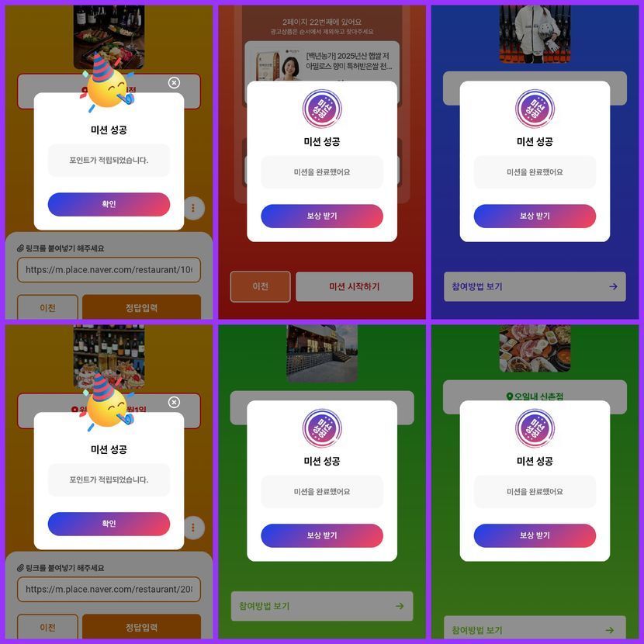The image size is (644, 644).
Task: Tap the party emoji in top-left popup
Action: pos(108,83)
